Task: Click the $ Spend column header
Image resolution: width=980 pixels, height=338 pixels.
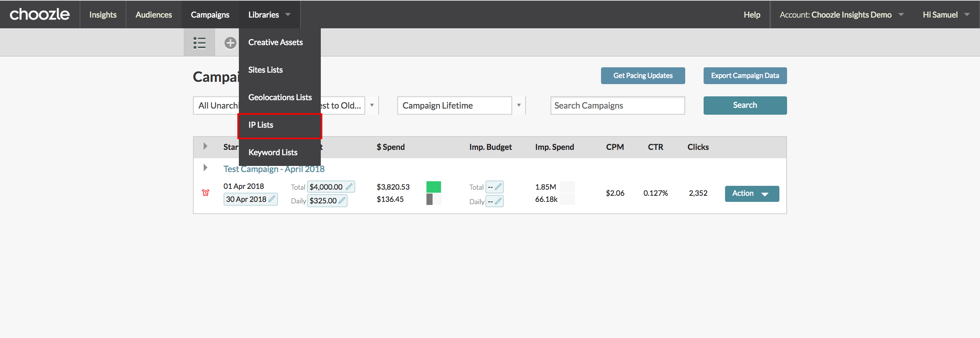Action: click(390, 147)
